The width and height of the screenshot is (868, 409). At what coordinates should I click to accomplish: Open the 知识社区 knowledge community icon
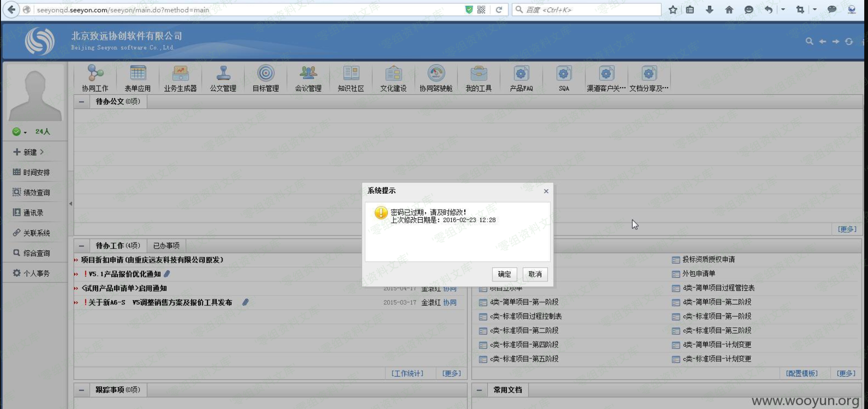pyautogui.click(x=351, y=74)
